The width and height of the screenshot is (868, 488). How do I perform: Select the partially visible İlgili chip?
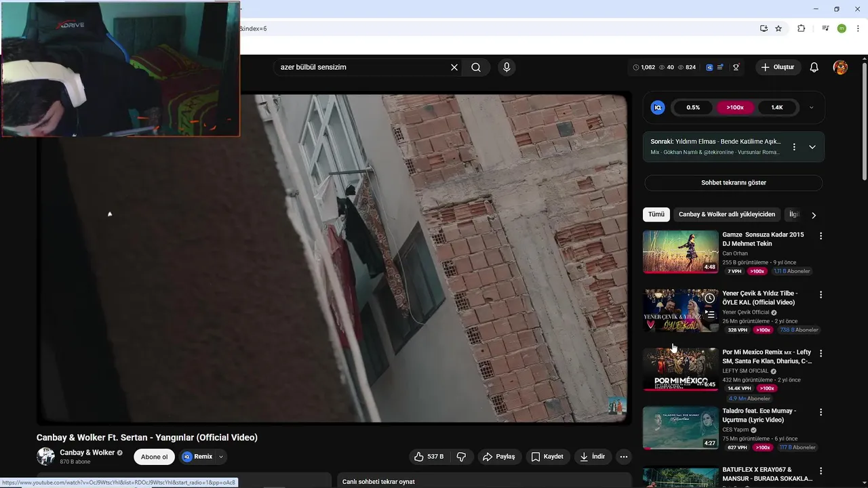pos(793,214)
